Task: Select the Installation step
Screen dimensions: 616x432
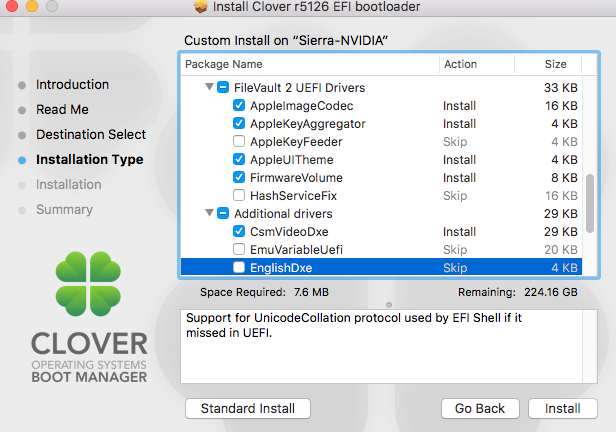Action: tap(69, 185)
